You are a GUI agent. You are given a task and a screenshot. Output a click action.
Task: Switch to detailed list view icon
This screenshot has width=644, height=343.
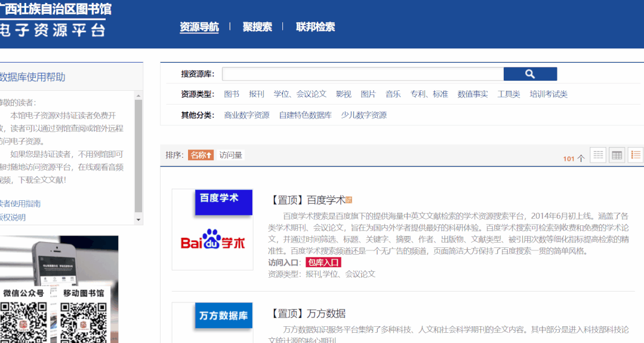[636, 155]
